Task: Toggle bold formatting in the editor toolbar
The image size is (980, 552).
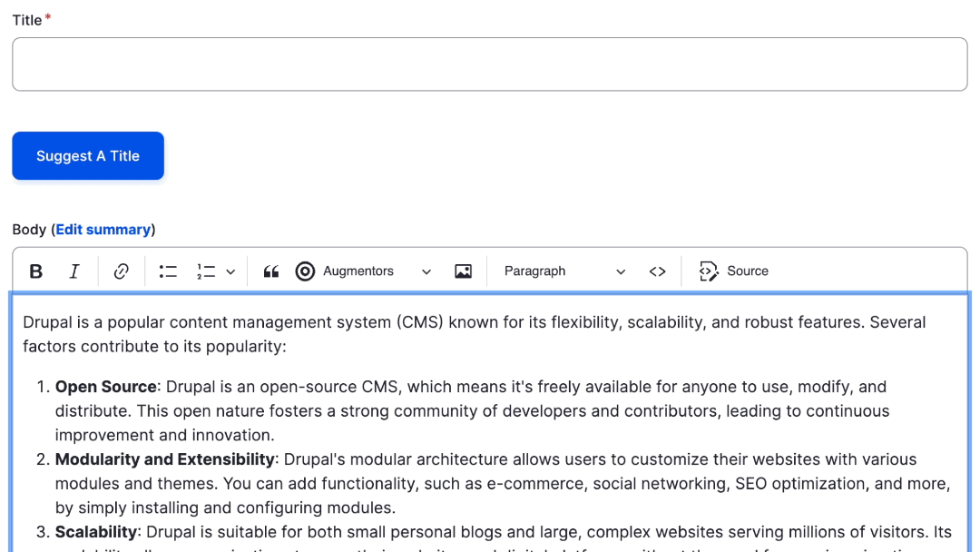Action: [36, 271]
